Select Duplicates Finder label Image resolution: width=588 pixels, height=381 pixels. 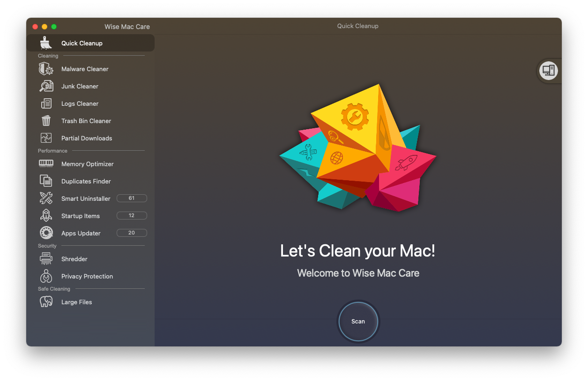86,181
